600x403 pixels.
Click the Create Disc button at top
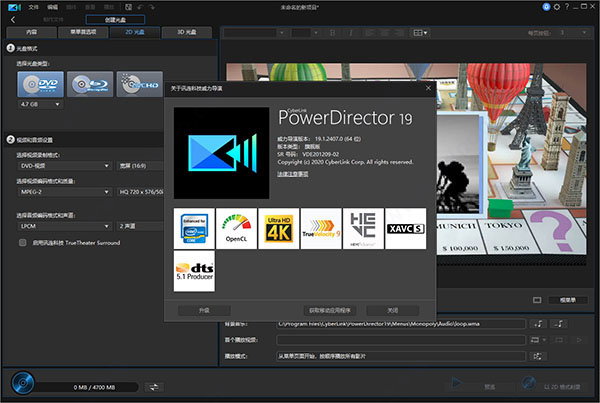115,20
